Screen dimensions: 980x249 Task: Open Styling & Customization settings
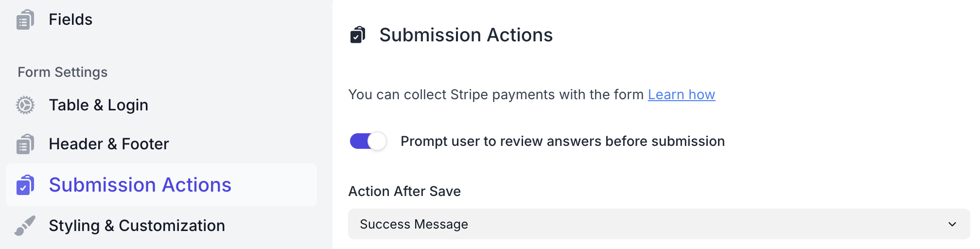pyautogui.click(x=137, y=226)
